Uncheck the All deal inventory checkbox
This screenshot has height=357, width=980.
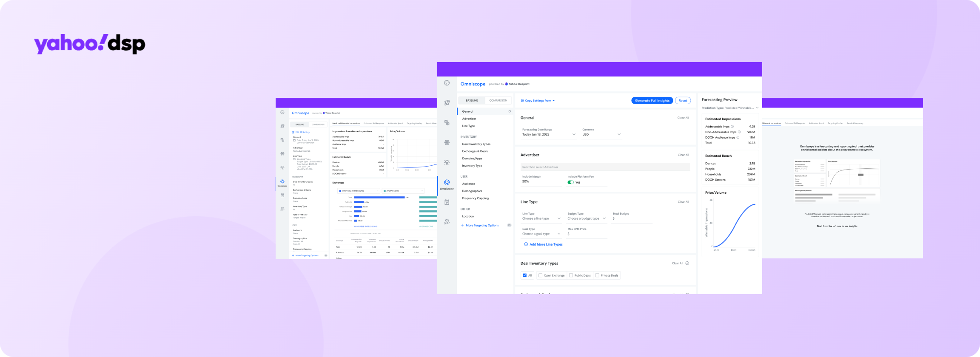click(x=524, y=275)
